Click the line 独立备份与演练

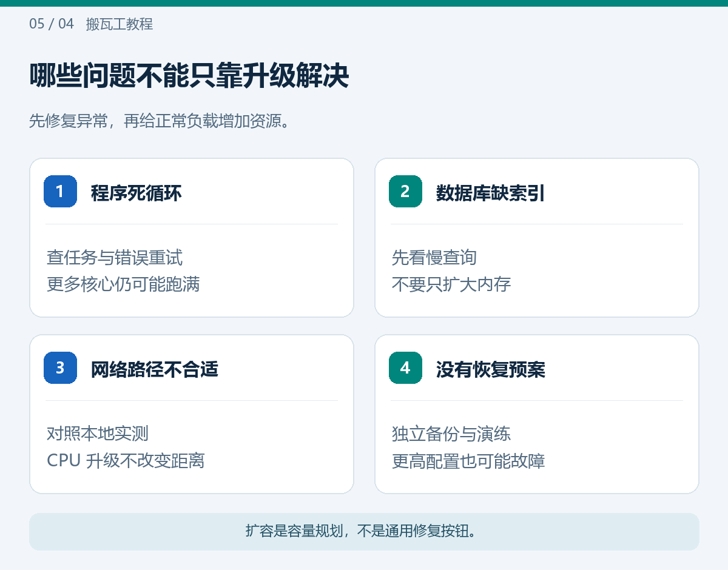[451, 434]
